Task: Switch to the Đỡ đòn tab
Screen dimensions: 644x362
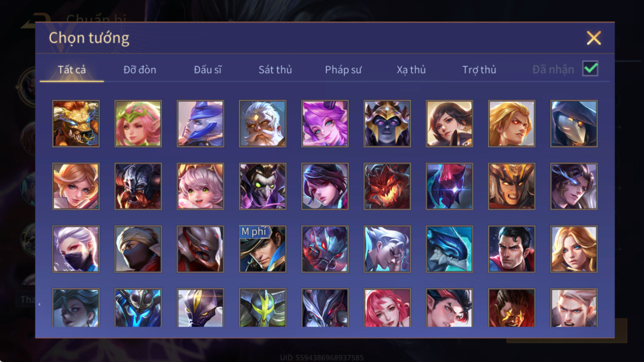Action: [140, 69]
